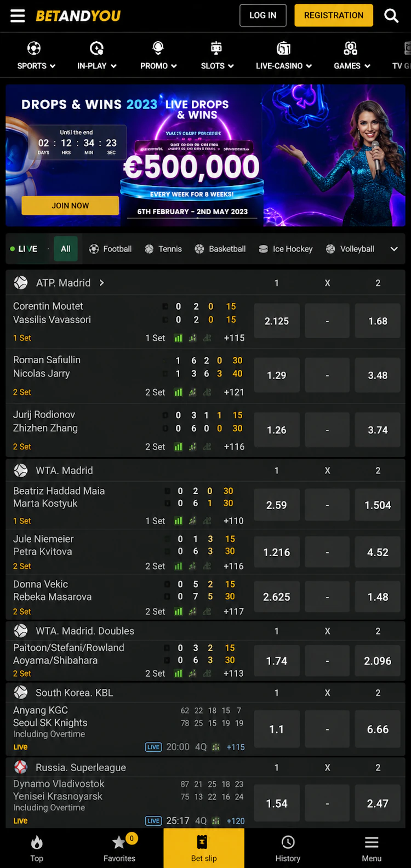Viewport: 411px width, 868px height.
Task: Click Join Now on the promo banner
Action: (x=70, y=205)
